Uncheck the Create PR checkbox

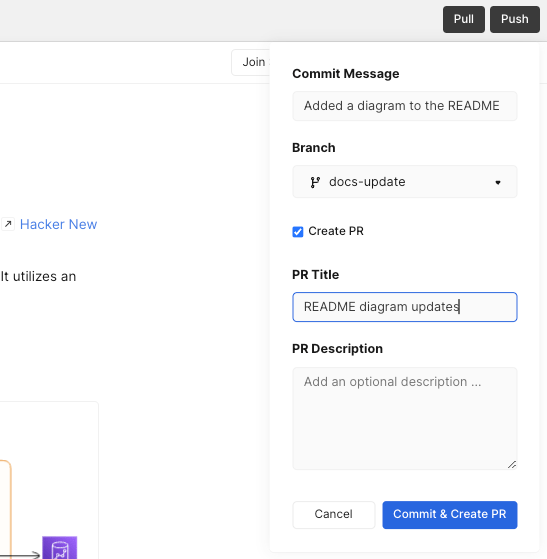(298, 232)
